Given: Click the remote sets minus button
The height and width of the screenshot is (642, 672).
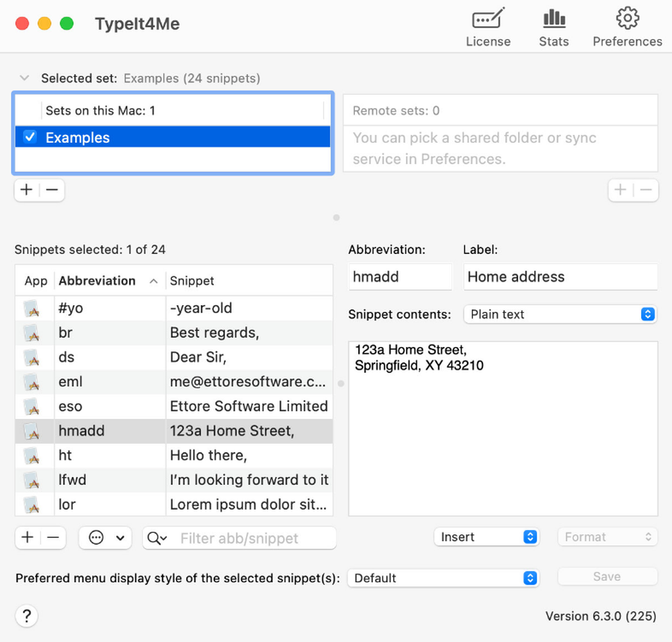Looking at the screenshot, I should (x=646, y=190).
